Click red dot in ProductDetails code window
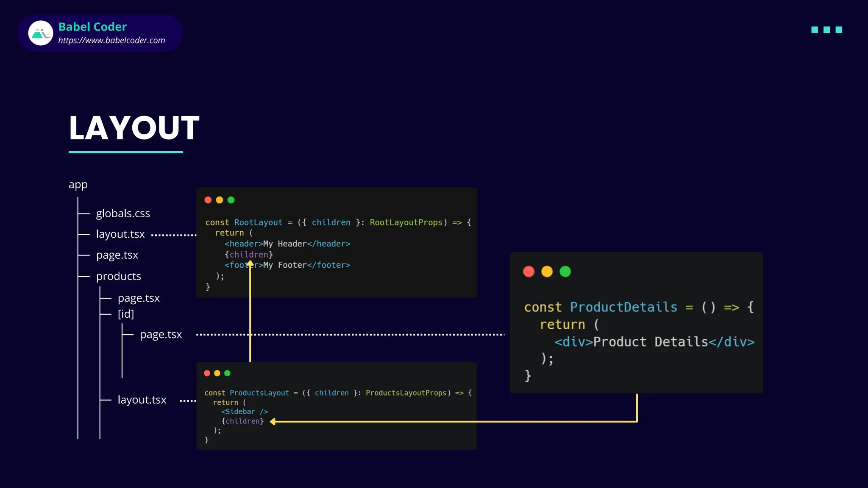 pos(529,272)
